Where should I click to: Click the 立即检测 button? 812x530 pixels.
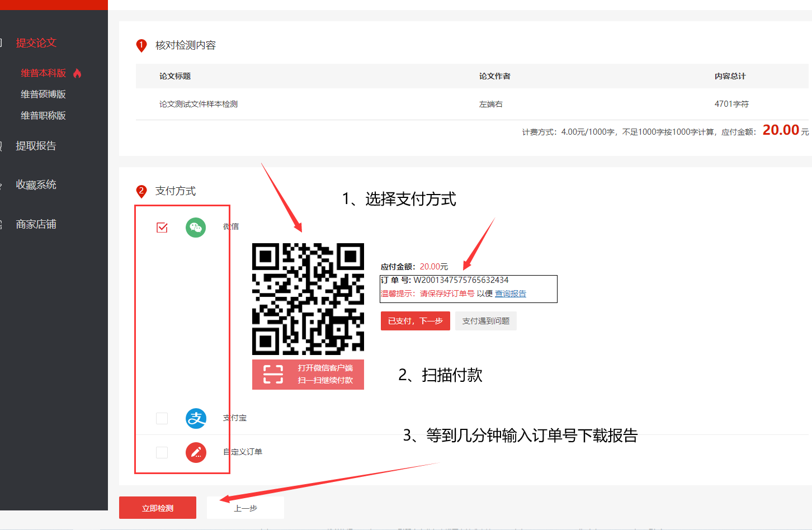click(x=158, y=508)
